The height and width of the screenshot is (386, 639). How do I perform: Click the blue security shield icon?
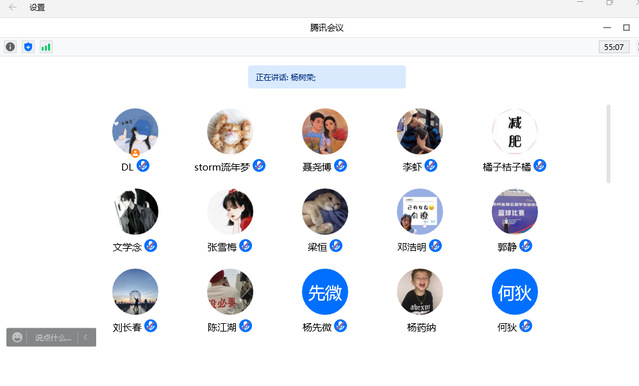[28, 47]
